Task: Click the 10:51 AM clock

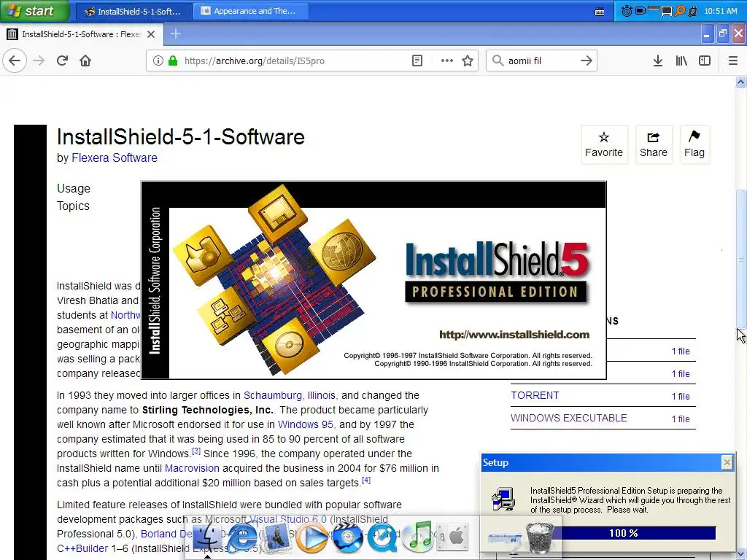Action: [x=720, y=11]
